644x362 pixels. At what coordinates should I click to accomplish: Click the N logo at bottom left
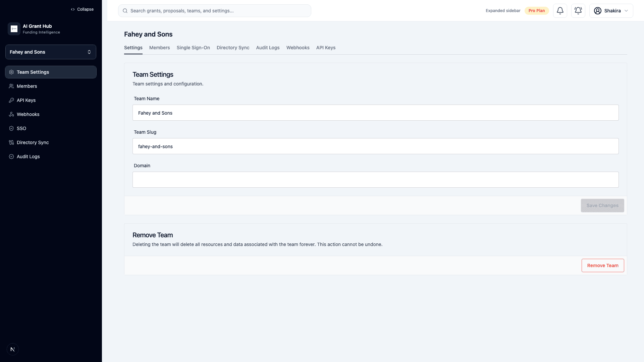click(12, 349)
